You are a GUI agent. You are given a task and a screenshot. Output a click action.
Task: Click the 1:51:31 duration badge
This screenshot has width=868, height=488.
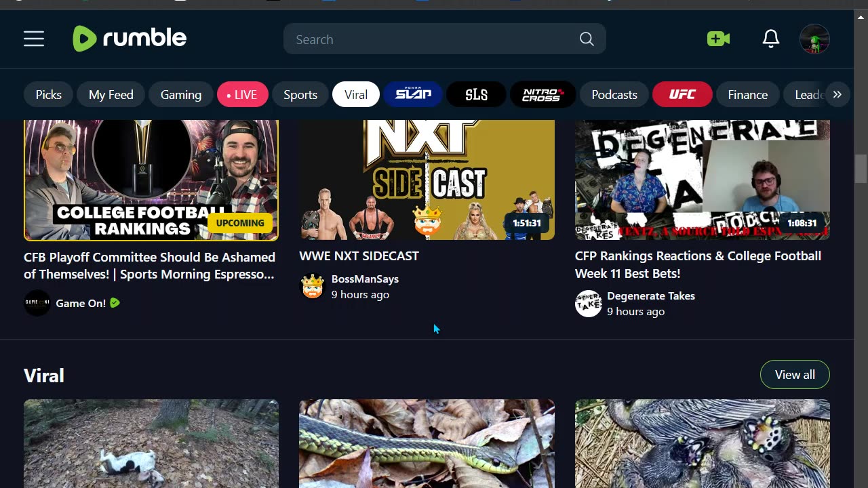pos(527,223)
